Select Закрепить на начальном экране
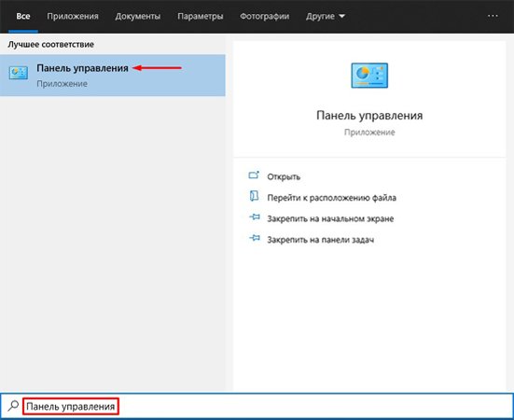 [x=330, y=218]
